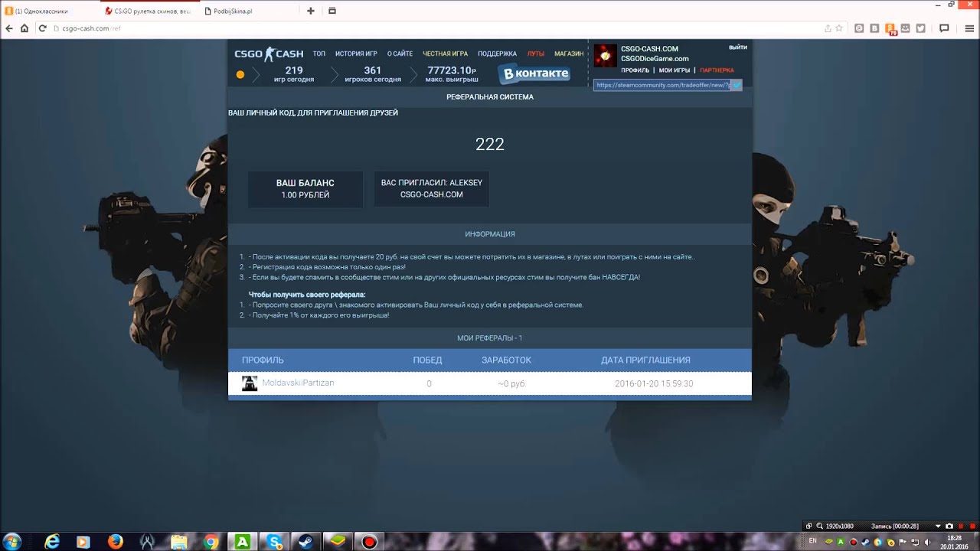
Task: Open BlueStacks icon in taskbar
Action: click(338, 542)
